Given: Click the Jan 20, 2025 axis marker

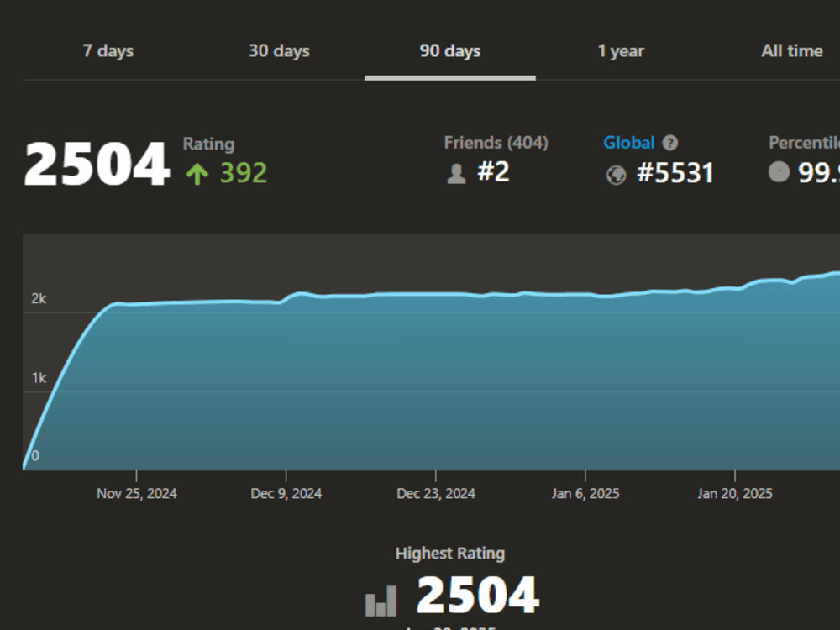Looking at the screenshot, I should click(x=735, y=493).
